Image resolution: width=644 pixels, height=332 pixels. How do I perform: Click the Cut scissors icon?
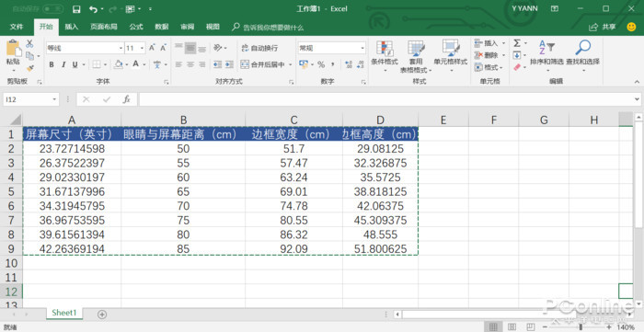click(x=29, y=43)
